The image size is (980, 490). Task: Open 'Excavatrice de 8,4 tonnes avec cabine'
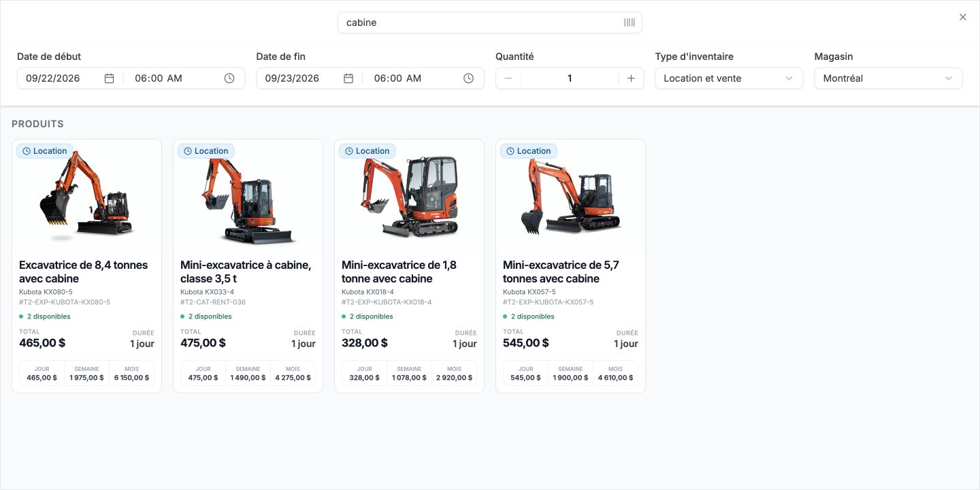(x=84, y=272)
